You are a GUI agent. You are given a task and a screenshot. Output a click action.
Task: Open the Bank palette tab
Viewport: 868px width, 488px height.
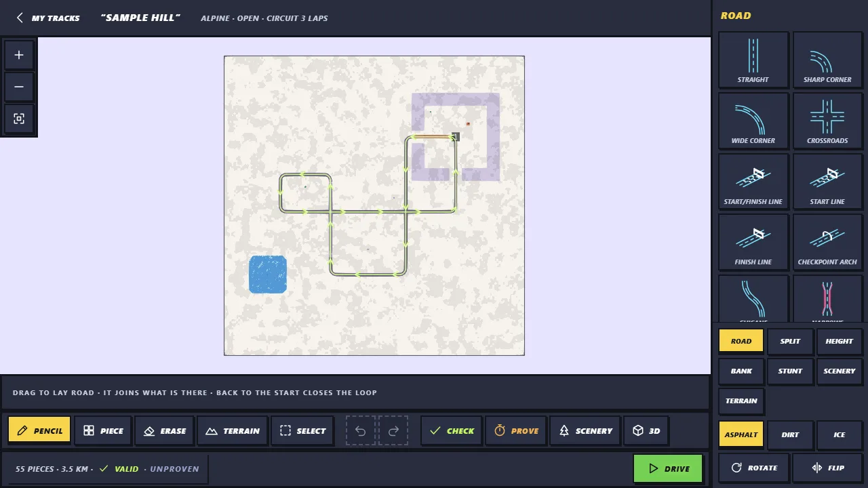pos(741,371)
